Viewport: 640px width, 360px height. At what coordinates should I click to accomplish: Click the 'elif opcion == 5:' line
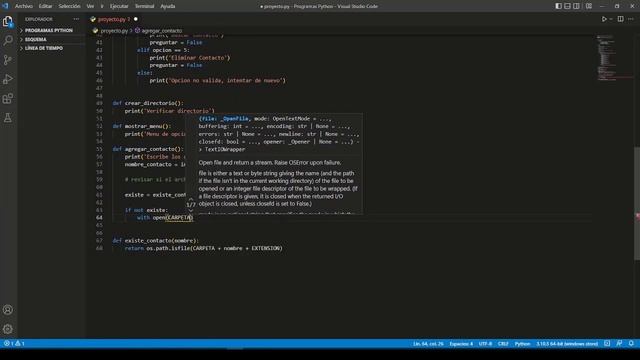(x=163, y=50)
